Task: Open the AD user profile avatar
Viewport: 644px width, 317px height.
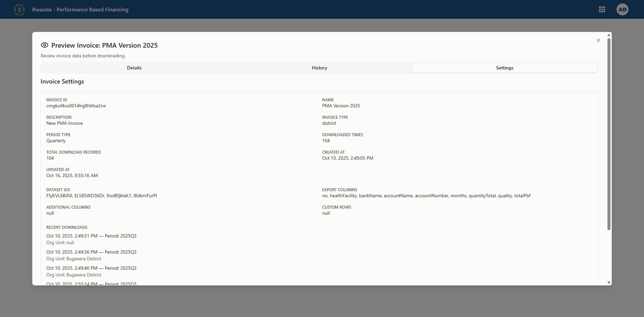Action: point(623,9)
